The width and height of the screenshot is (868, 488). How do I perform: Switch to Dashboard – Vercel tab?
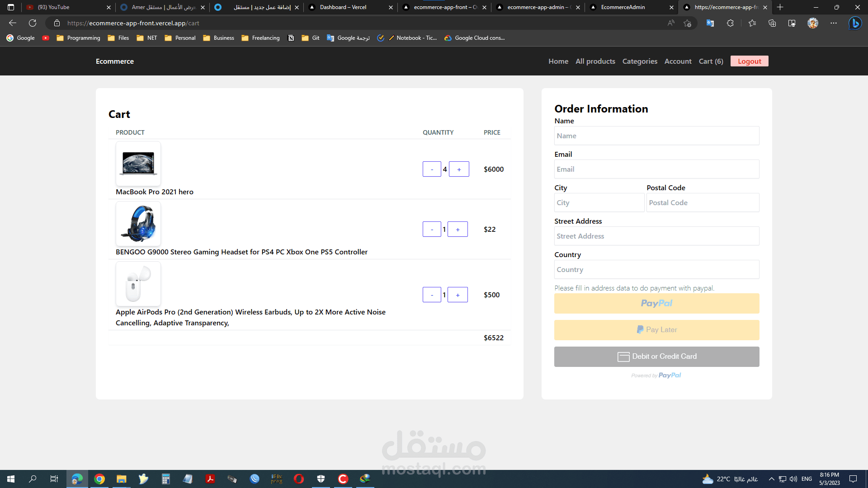click(x=343, y=7)
